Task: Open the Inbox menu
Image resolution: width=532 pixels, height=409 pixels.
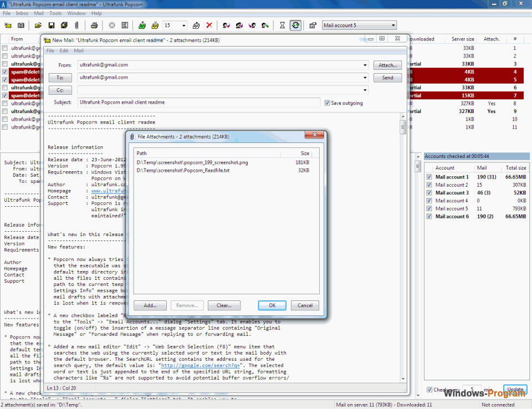Action: pos(22,13)
